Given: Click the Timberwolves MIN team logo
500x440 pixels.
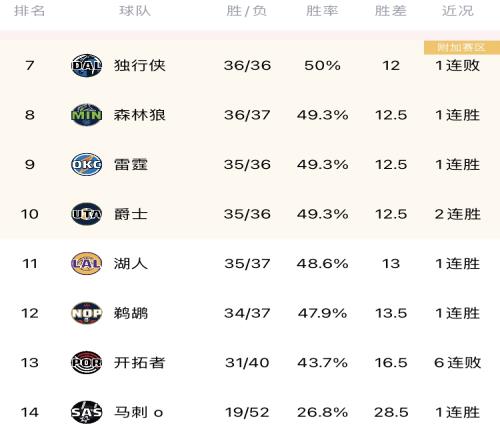Looking at the screenshot, I should pos(86,115).
